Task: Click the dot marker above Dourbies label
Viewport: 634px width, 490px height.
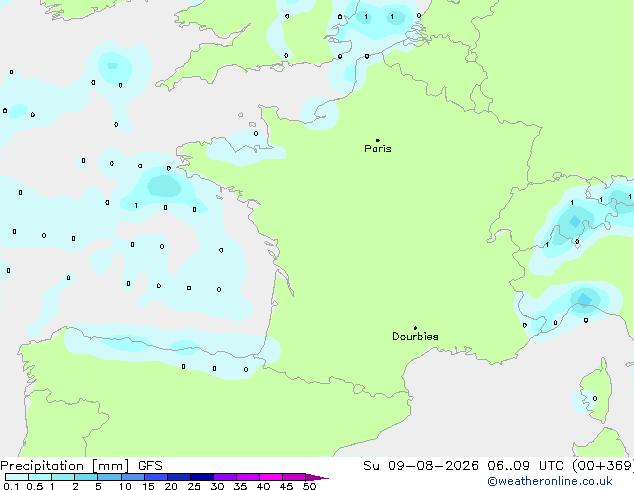Action: coord(415,328)
